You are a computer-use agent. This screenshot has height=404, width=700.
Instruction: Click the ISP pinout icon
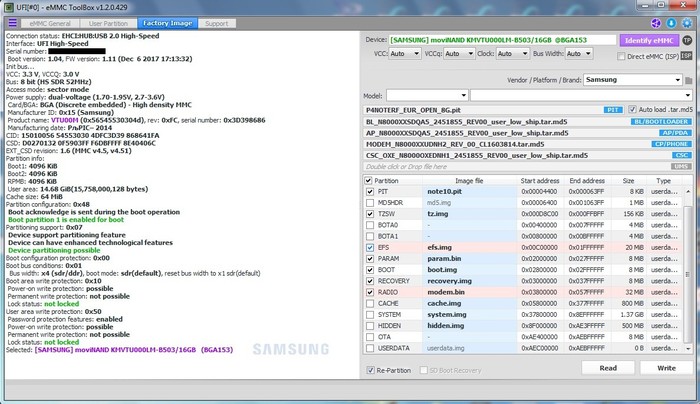tap(686, 56)
